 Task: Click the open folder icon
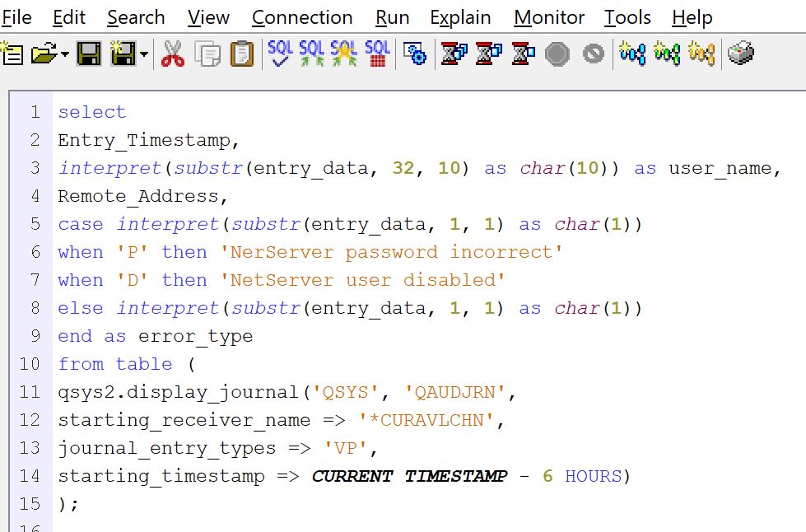pos(43,54)
